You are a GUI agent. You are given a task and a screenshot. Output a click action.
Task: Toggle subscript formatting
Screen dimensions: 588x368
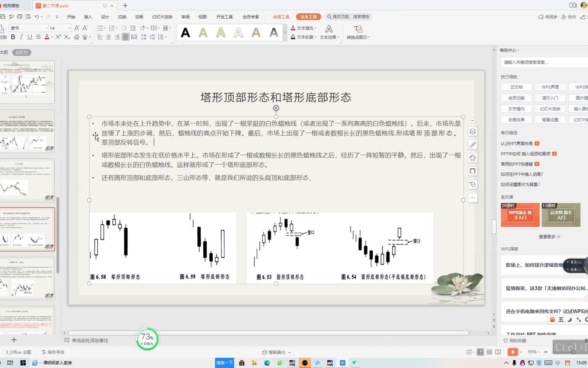[67, 37]
